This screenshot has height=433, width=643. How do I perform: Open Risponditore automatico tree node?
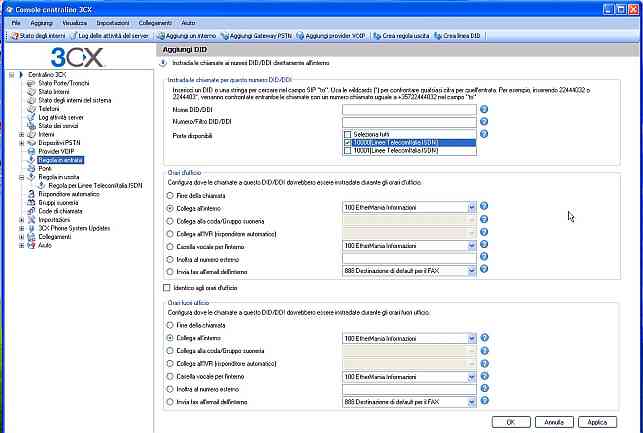pos(69,194)
